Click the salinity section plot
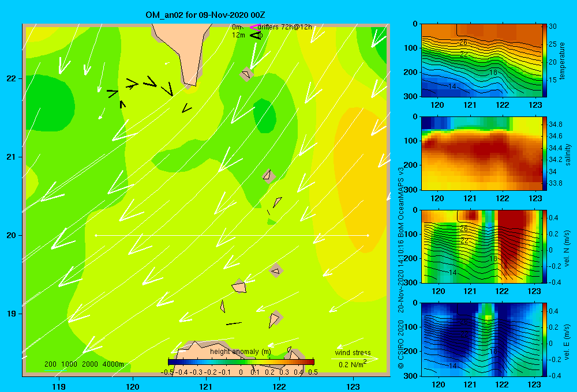Screen dimensions: 577x392 click(481, 153)
